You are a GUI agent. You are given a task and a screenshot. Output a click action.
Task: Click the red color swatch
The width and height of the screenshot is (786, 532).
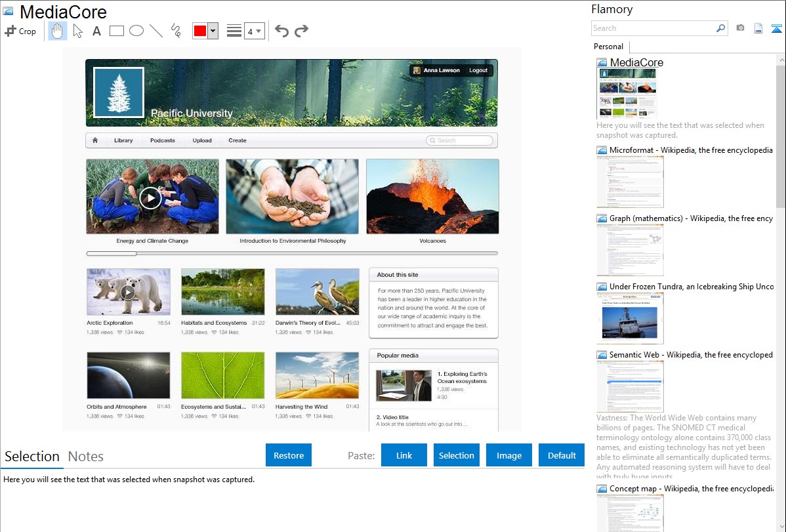coord(200,31)
